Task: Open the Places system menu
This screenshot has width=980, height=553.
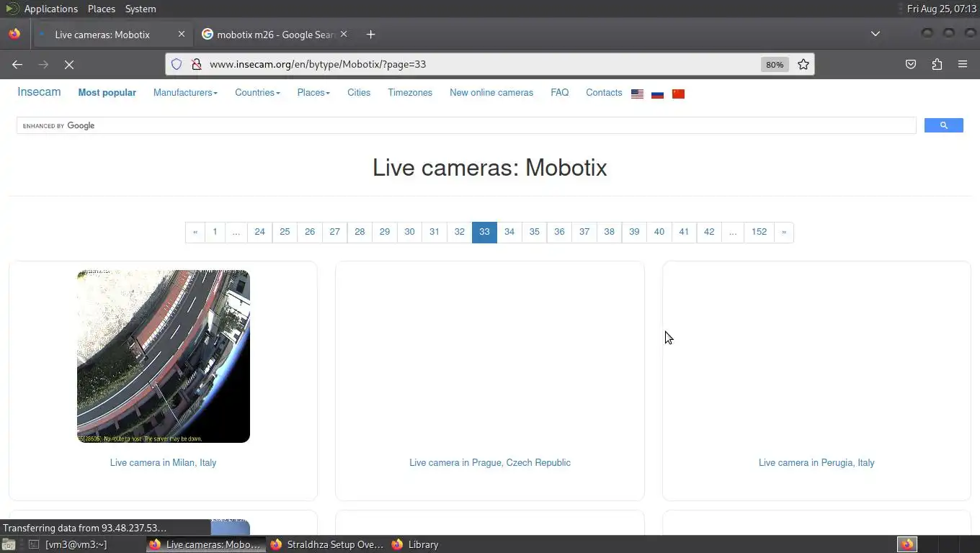Action: [102, 9]
